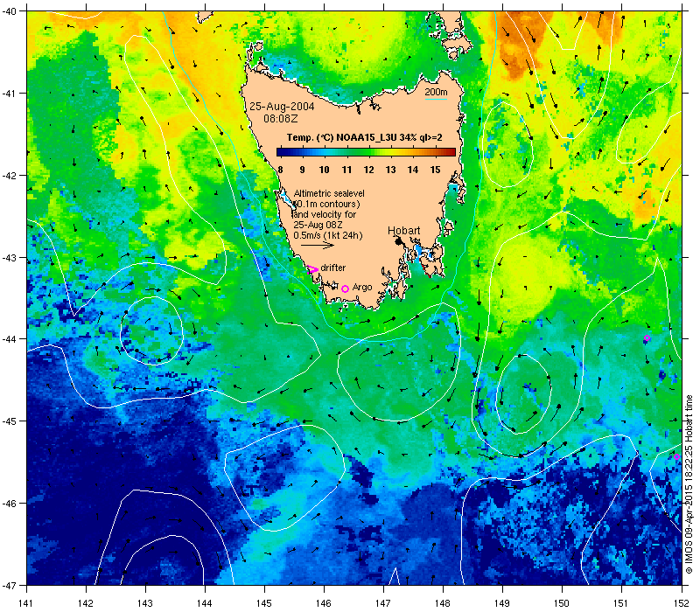Click the latitude axis label '-42'
The image size is (700, 612).
[x=9, y=175]
